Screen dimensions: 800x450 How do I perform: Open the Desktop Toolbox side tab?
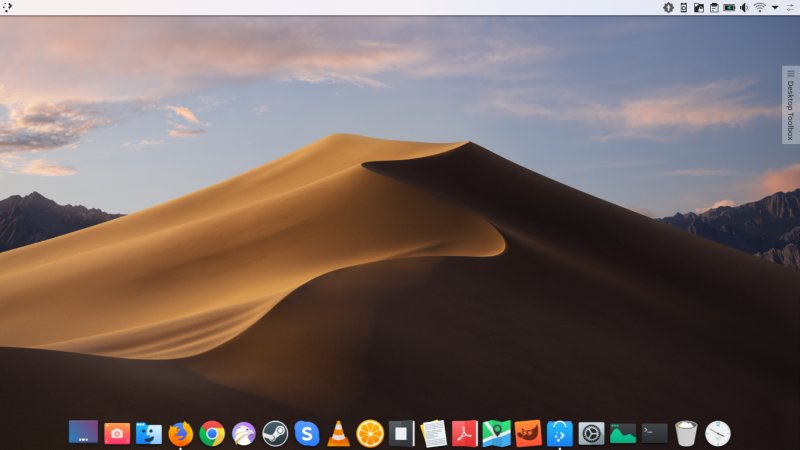point(790,105)
